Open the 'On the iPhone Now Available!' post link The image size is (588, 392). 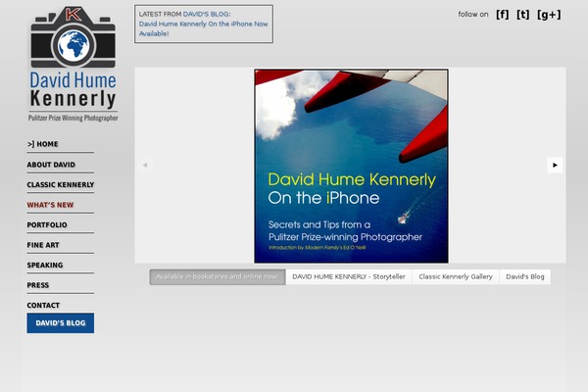point(203,28)
